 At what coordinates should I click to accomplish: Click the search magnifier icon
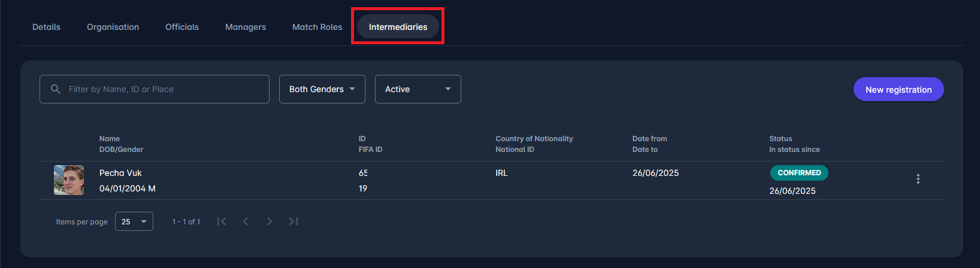pos(56,89)
